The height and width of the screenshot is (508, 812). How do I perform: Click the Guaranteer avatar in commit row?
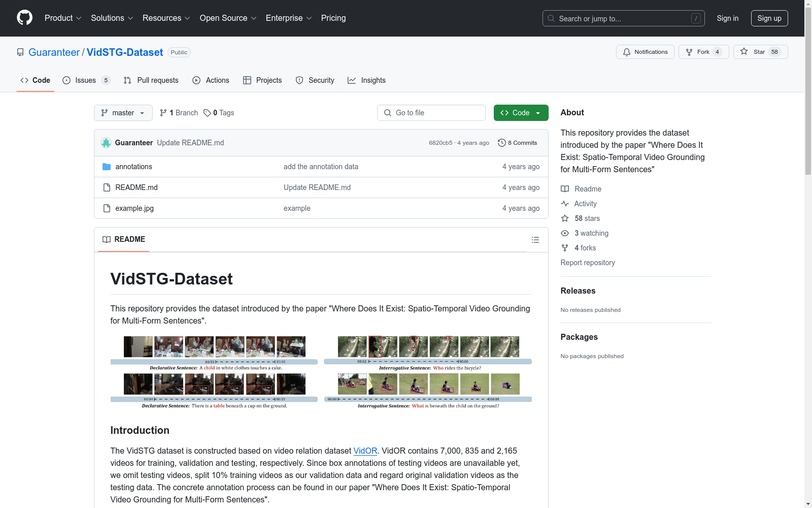tap(106, 143)
